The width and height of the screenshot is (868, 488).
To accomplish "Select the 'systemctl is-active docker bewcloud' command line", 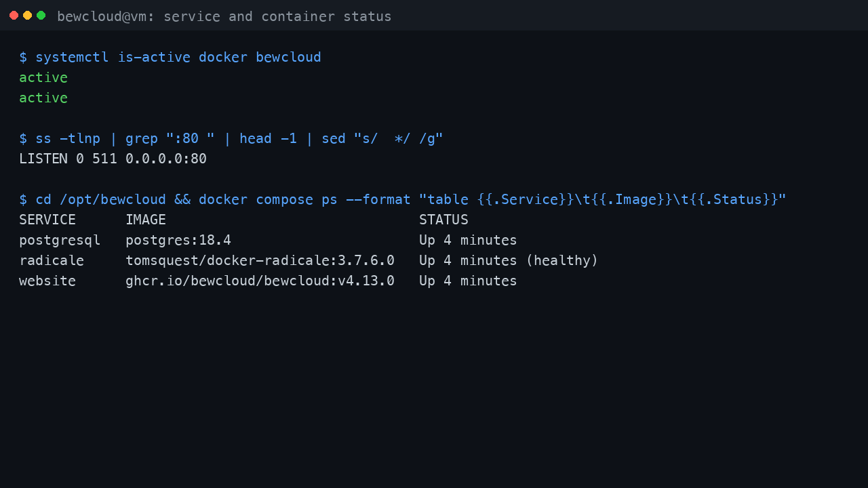I will pyautogui.click(x=170, y=58).
